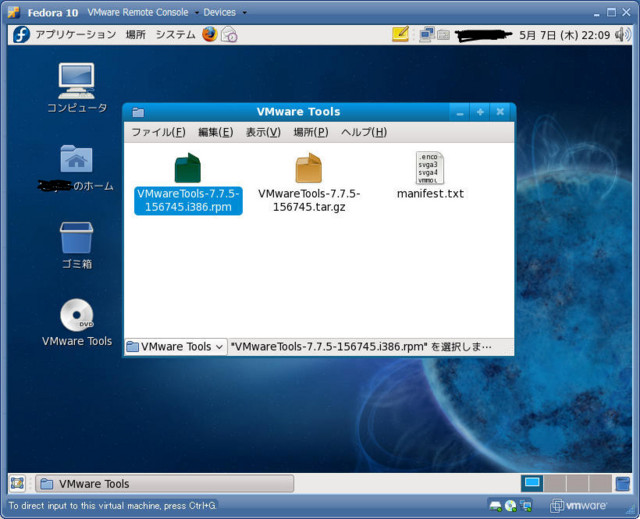The height and width of the screenshot is (519, 640).
Task: Open the 編集(E) menu
Action: tap(216, 132)
